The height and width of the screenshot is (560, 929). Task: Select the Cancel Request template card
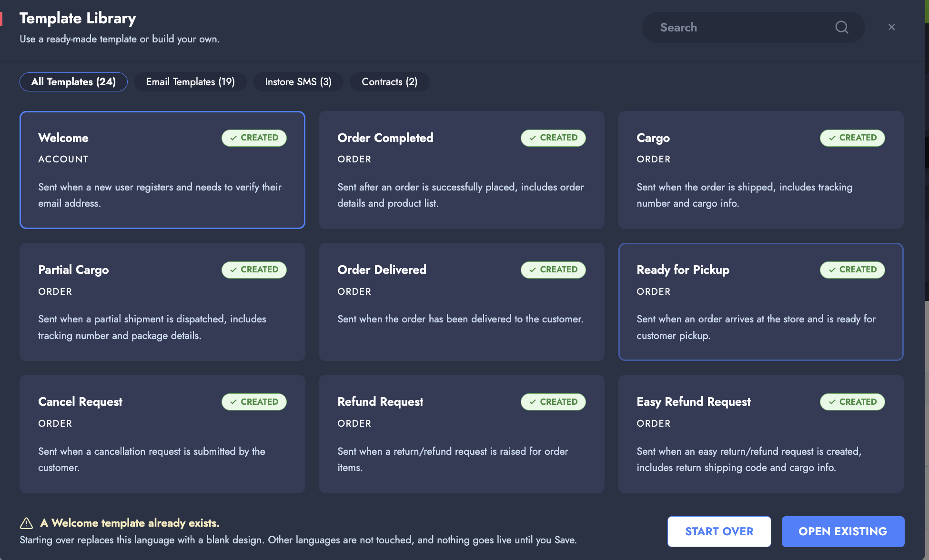tap(162, 434)
